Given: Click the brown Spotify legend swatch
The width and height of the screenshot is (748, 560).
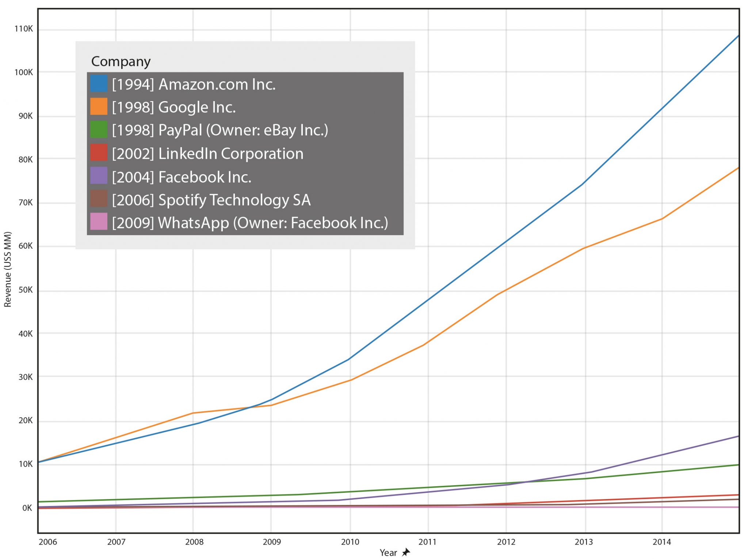Looking at the screenshot, I should click(99, 199).
